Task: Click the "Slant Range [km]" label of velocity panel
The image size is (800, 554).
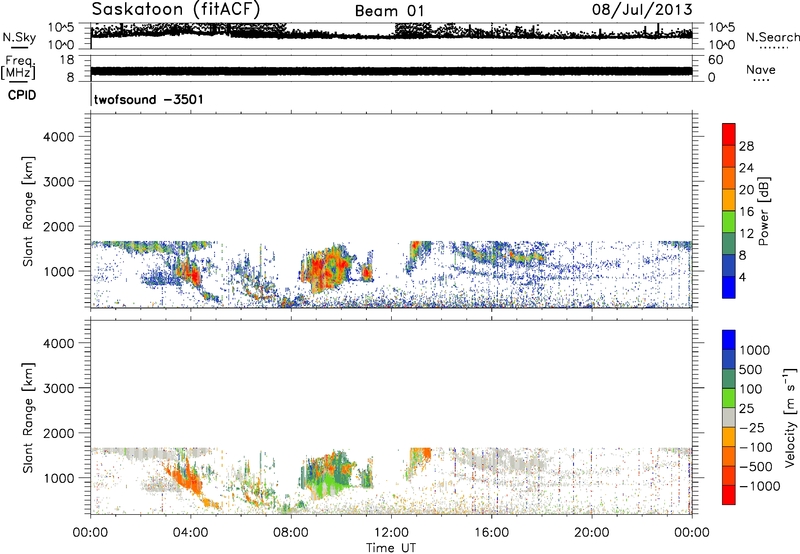Action: (28, 418)
